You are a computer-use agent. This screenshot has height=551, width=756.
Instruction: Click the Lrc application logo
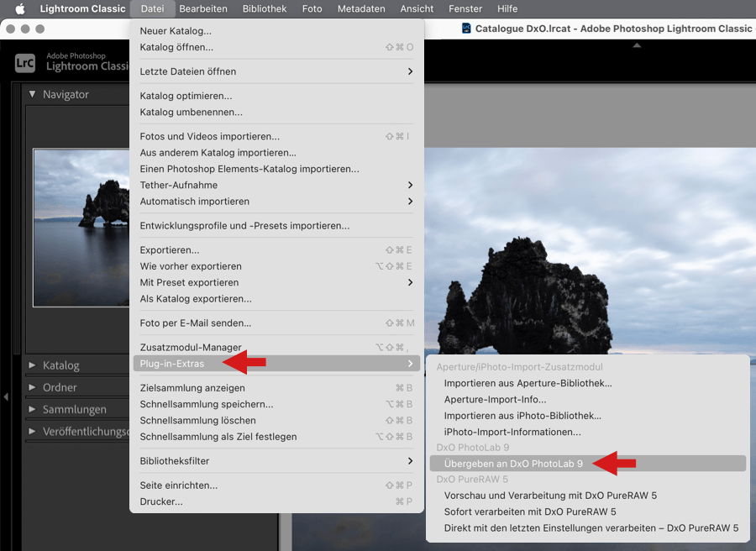tap(25, 63)
